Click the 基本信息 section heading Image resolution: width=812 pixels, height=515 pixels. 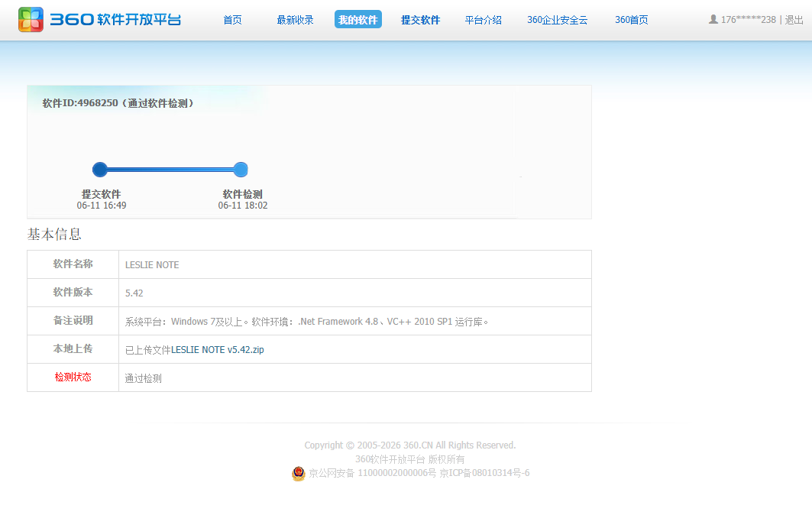click(x=54, y=234)
